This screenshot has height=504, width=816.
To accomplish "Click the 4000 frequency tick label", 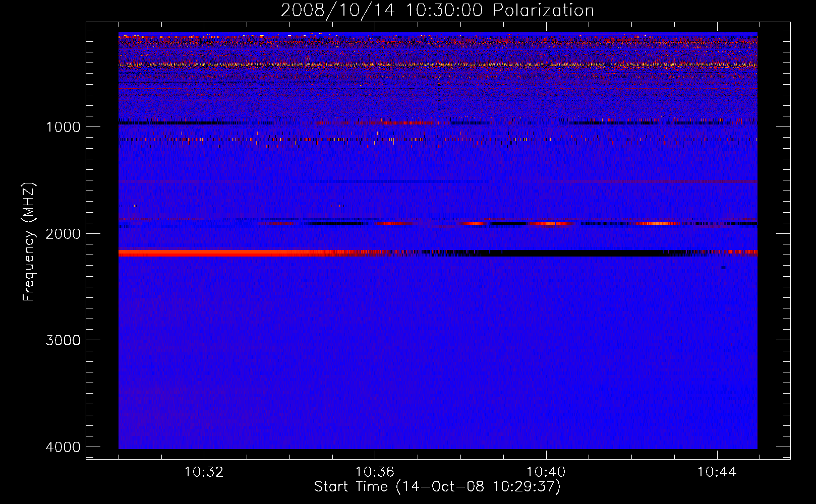I will 63,447.
